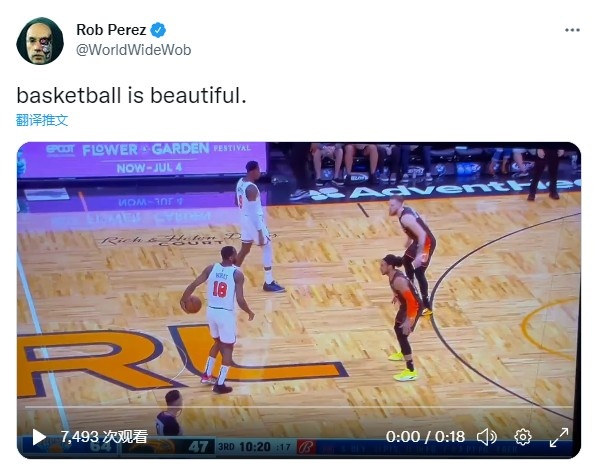Click the blue verified badge

(x=158, y=30)
